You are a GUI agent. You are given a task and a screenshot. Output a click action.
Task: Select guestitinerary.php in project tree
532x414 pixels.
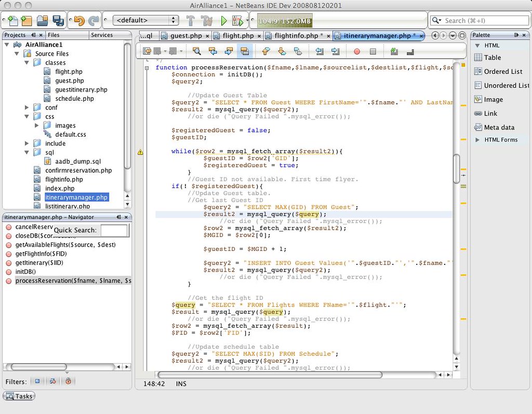[x=81, y=89]
